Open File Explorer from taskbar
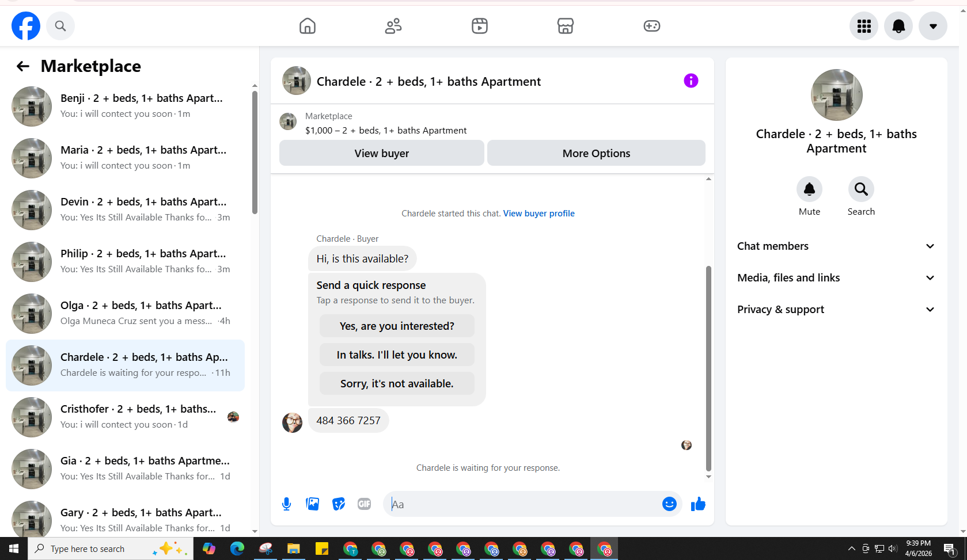This screenshot has width=967, height=560. (293, 548)
